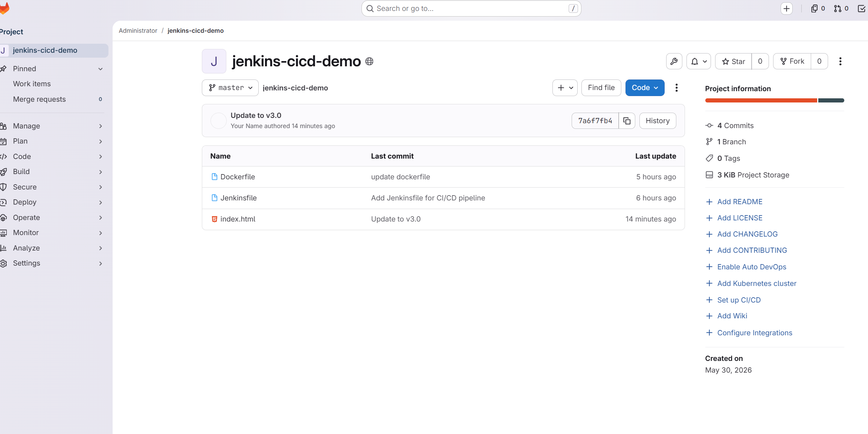Expand the Secure sidebar section
Viewport: 868px width, 434px height.
(x=52, y=187)
